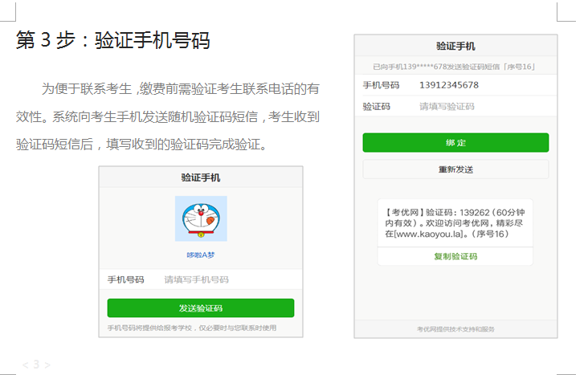
Task: Click the next page arrow beside 3
Action: pyautogui.click(x=47, y=365)
